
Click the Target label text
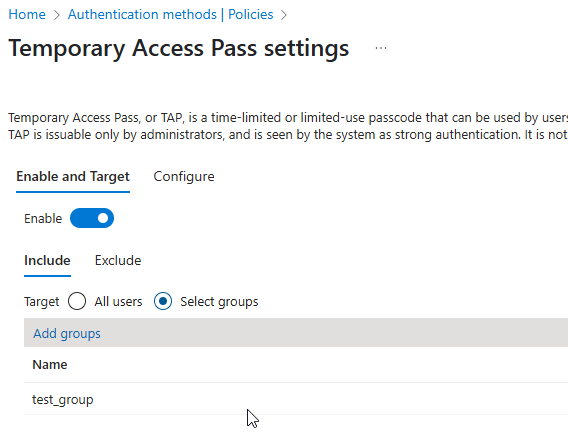pyautogui.click(x=41, y=301)
